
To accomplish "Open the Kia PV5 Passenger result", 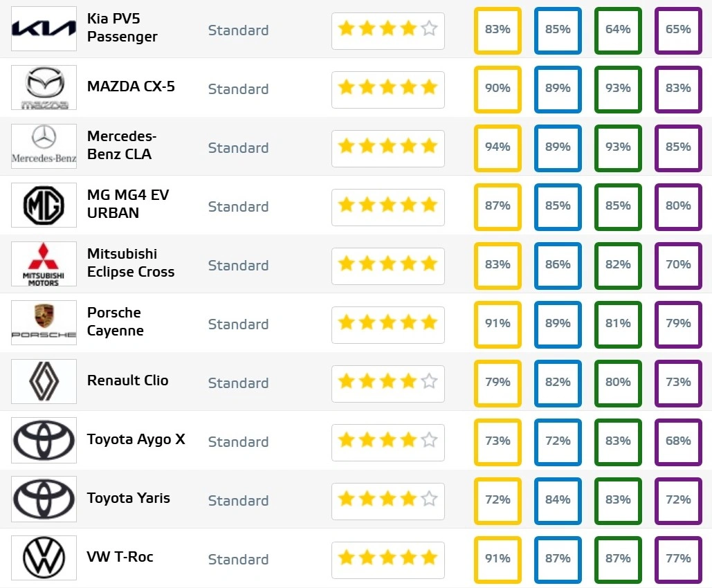I will coord(122,28).
